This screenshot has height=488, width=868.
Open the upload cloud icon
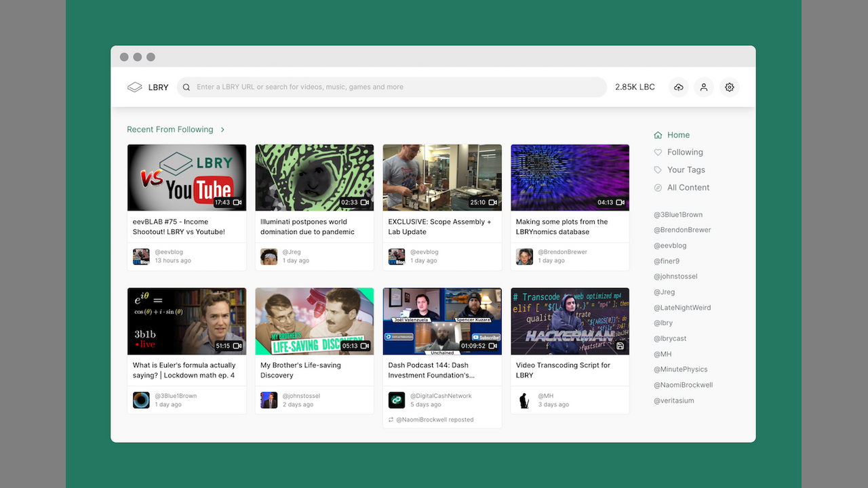point(678,87)
